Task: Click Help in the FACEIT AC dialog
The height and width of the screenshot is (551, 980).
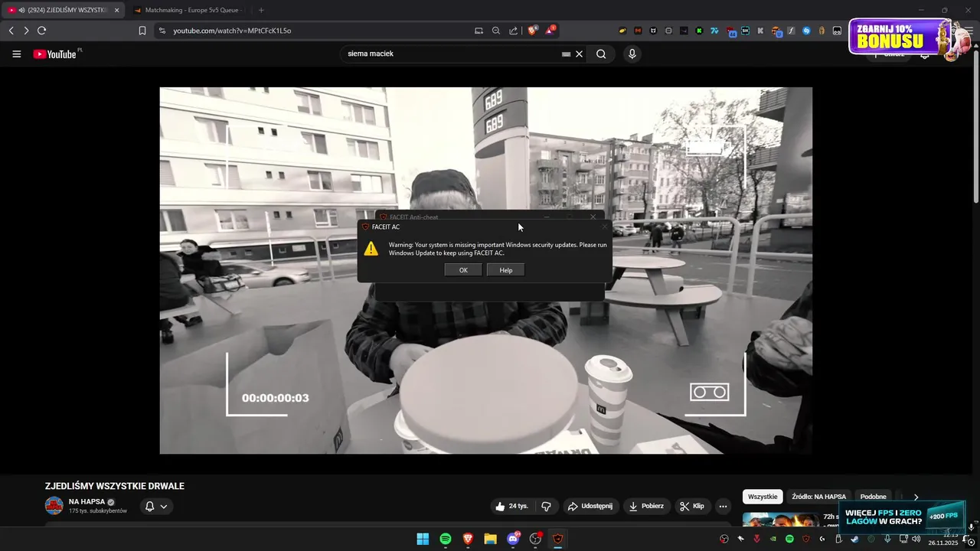Action: (x=505, y=270)
